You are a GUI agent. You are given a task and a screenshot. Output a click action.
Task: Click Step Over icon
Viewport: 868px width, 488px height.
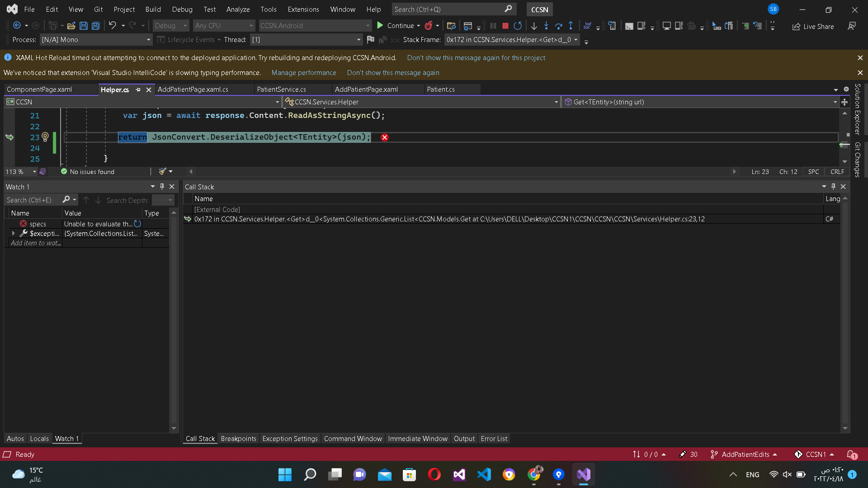[559, 26]
